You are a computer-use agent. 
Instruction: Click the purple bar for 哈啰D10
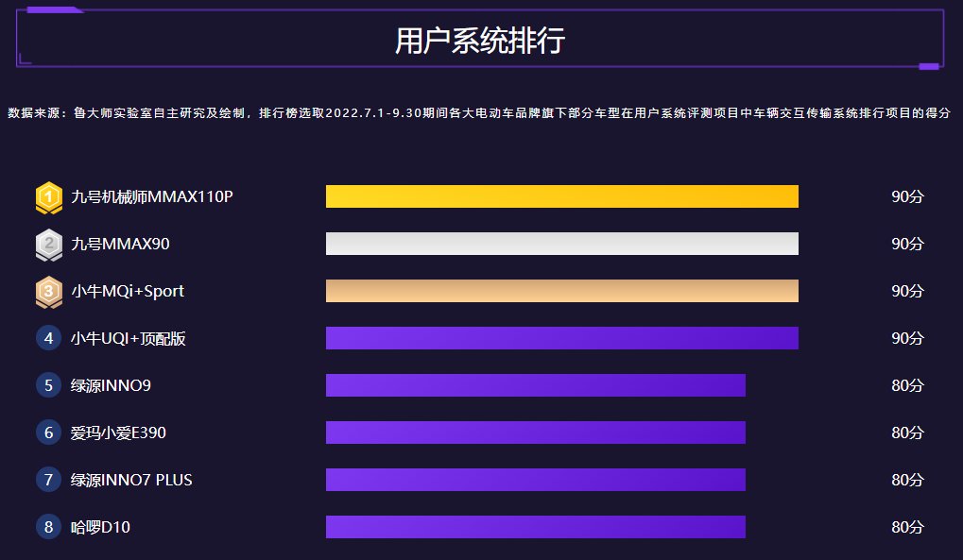(x=536, y=527)
